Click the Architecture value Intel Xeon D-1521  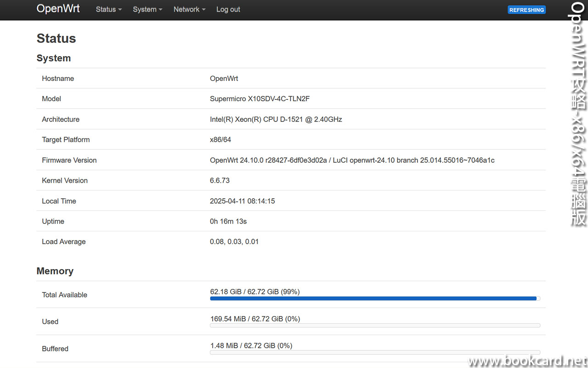[276, 119]
